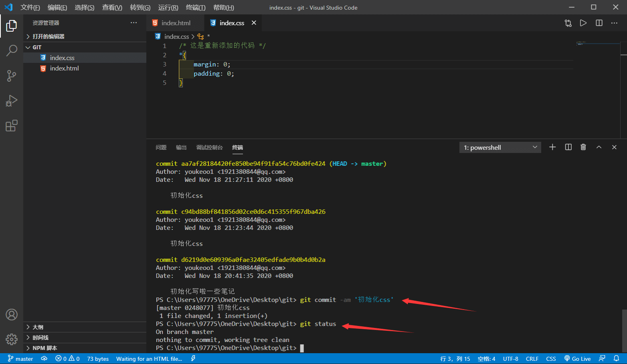Expand the 时间线 section
Image resolution: width=627 pixels, height=364 pixels.
click(x=85, y=338)
